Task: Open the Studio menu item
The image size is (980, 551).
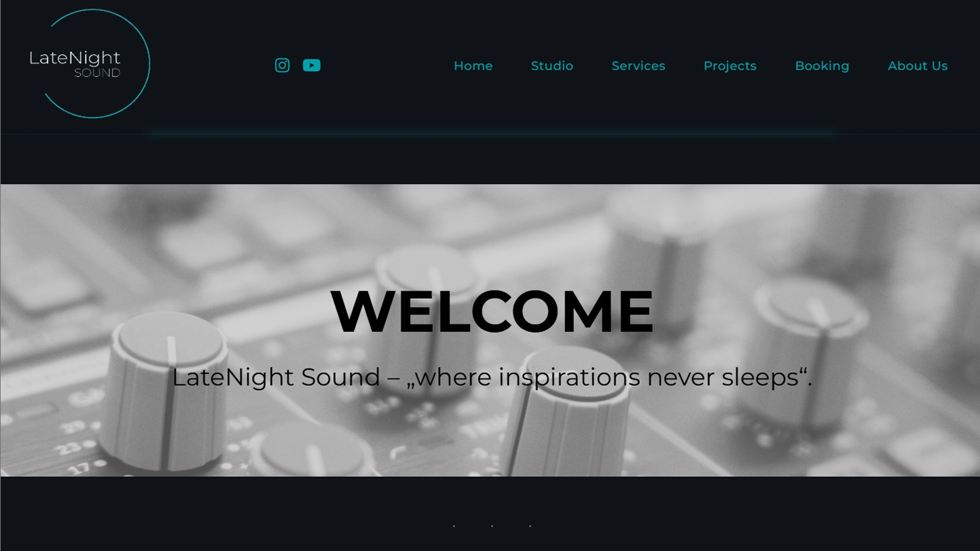Action: click(552, 66)
